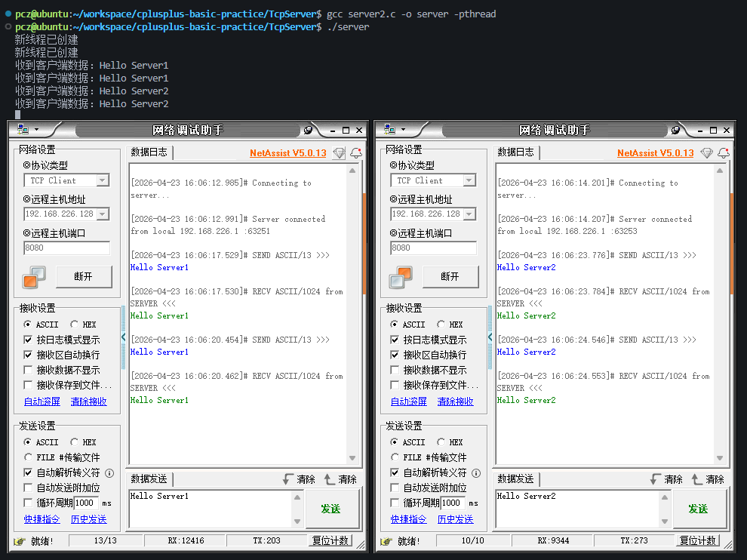Click 断开 to disconnect in right window
The height and width of the screenshot is (560, 747).
(450, 277)
